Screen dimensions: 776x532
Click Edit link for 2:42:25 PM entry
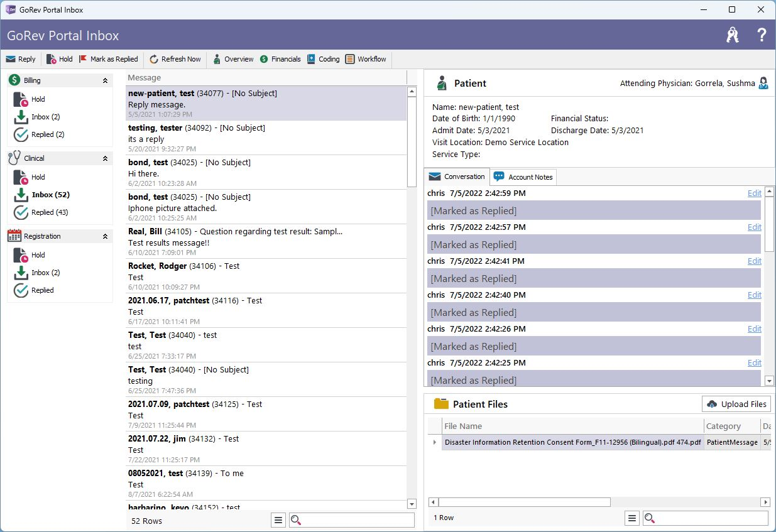tap(755, 363)
